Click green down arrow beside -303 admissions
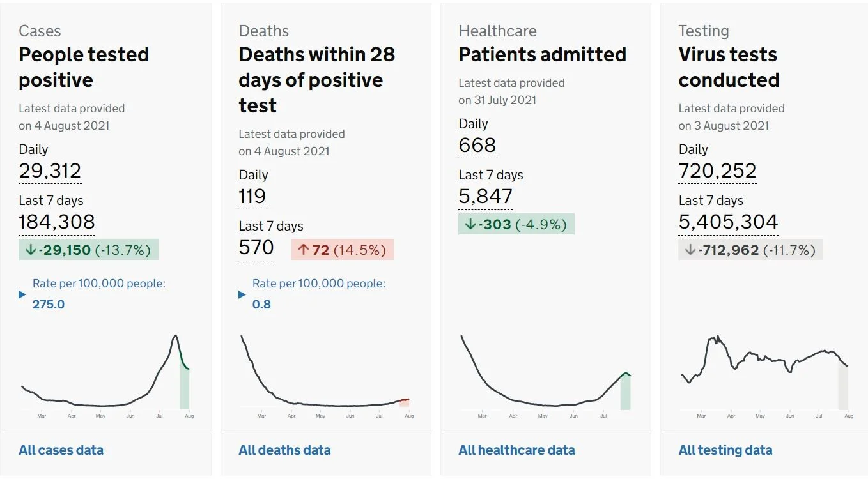This screenshot has width=868, height=479. pos(470,224)
